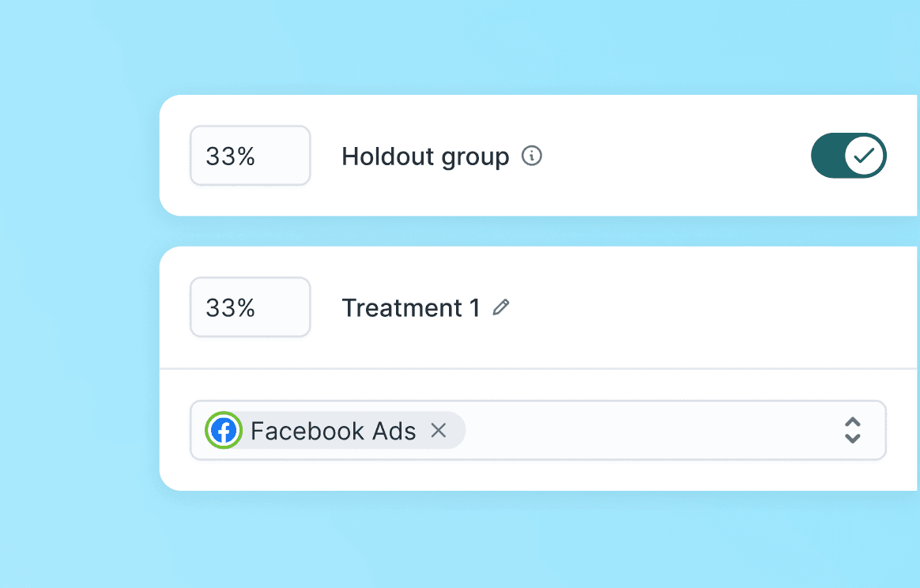Screen dimensions: 920x588
Task: Click the up chevron in the channel selector
Action: click(852, 422)
